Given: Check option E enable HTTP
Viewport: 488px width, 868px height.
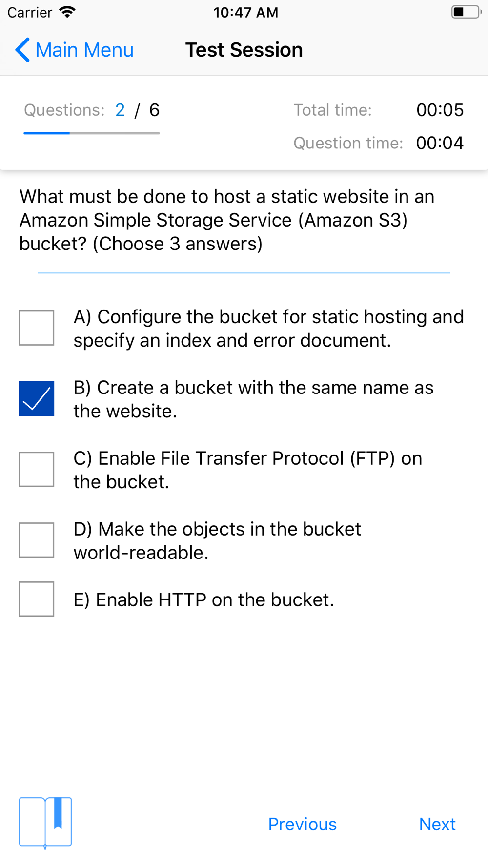Looking at the screenshot, I should [x=37, y=599].
